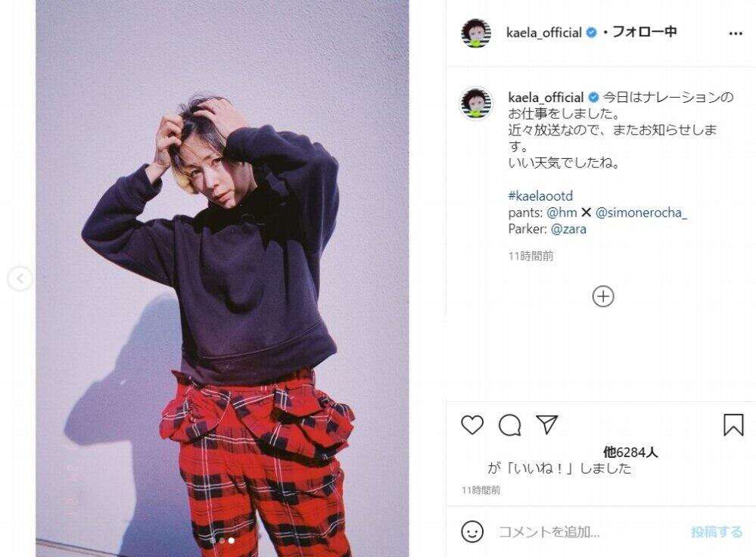Open the @simonerocha_ mention link
This screenshot has height=557, width=756.
[x=641, y=212]
